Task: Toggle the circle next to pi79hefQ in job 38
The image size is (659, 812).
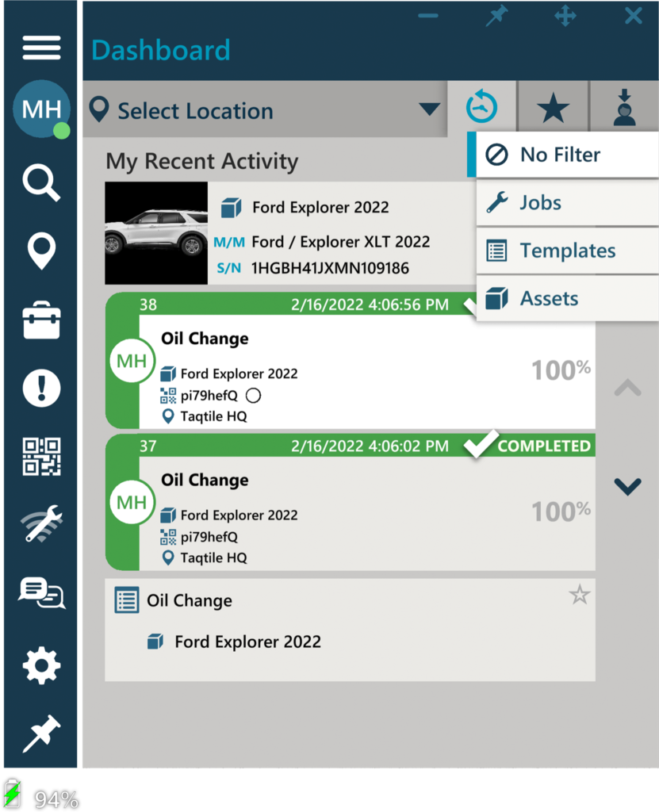Action: tap(253, 396)
